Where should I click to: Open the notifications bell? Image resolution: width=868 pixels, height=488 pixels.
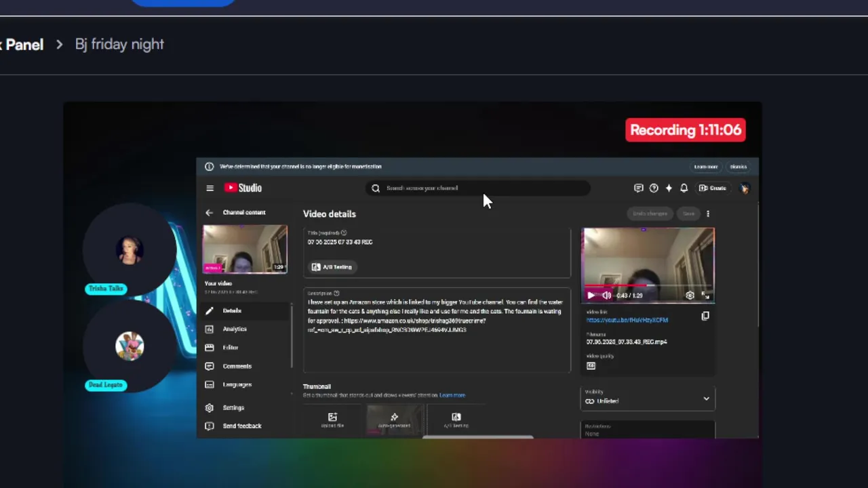tap(684, 188)
